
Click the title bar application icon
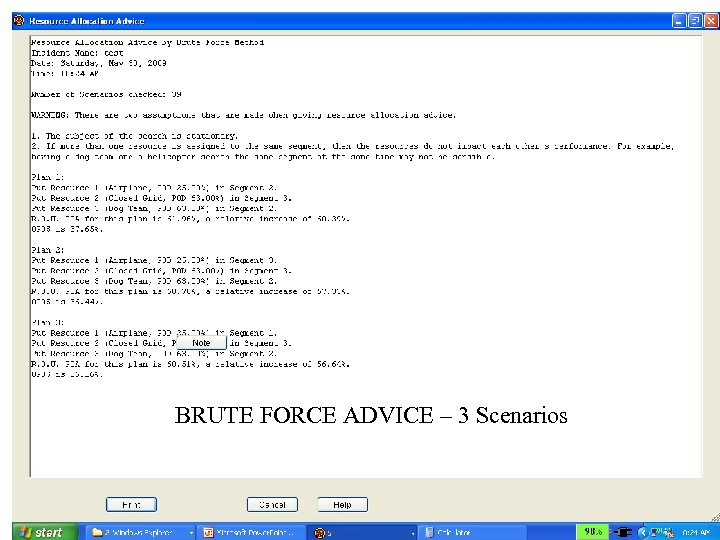[x=19, y=21]
